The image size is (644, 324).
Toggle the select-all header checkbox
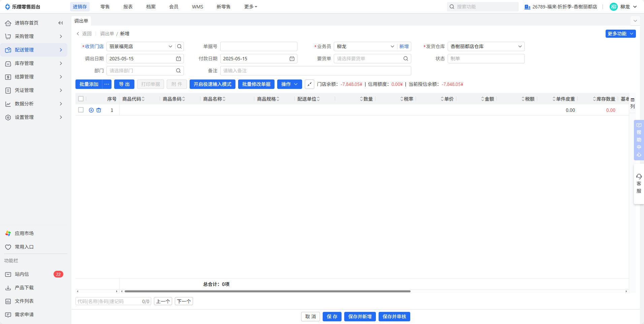[x=81, y=99]
